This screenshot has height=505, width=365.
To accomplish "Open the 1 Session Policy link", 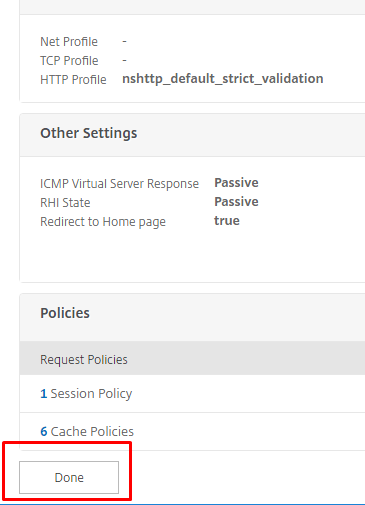I will tap(86, 394).
